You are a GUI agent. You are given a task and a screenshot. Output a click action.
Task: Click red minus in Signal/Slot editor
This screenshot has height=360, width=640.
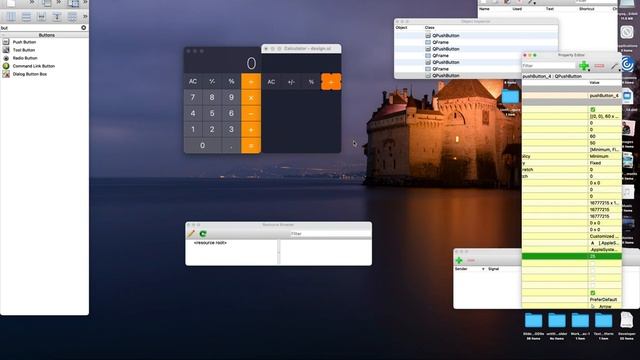click(x=471, y=260)
